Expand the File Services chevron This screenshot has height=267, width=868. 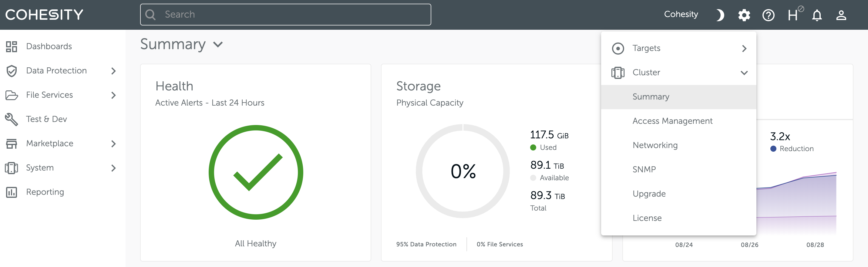113,95
